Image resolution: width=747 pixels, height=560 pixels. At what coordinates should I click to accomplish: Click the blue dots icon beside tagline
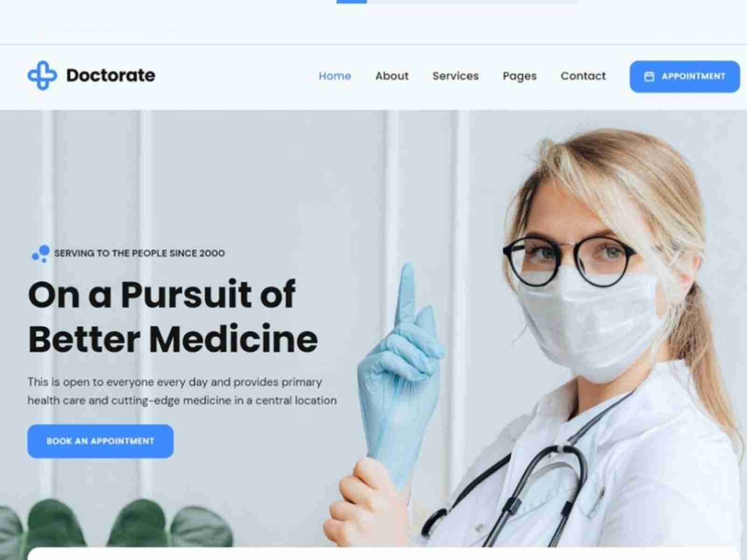pos(41,254)
